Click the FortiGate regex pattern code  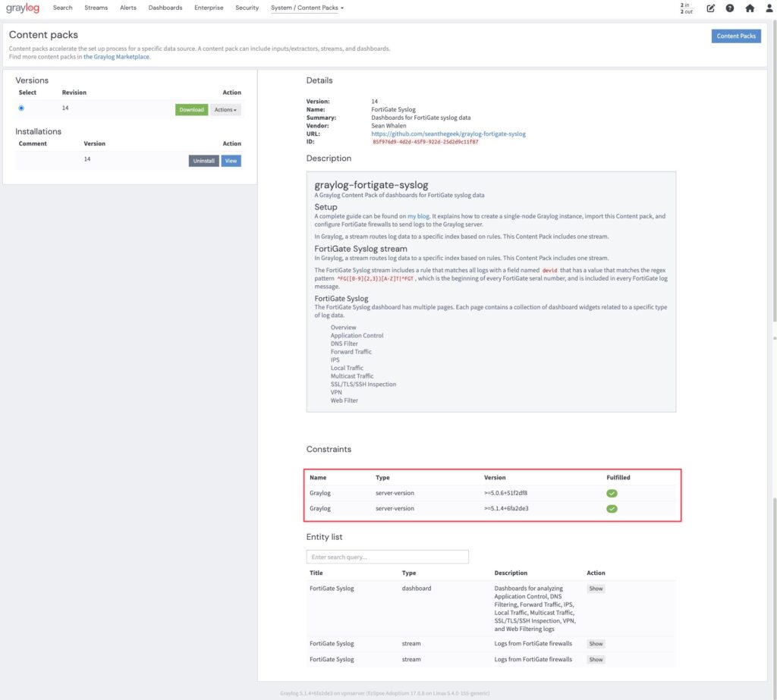[375, 279]
